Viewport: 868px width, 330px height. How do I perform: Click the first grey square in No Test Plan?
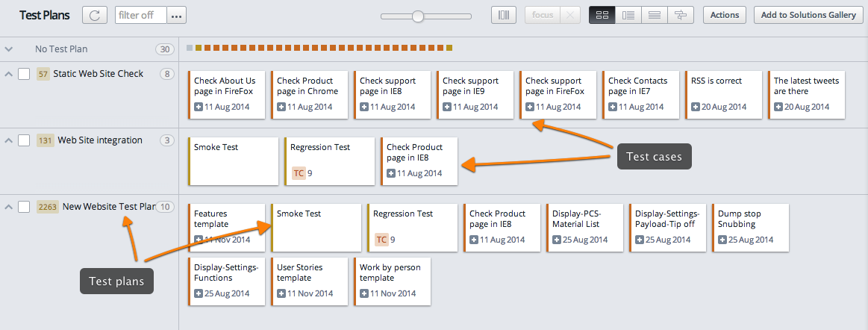190,49
